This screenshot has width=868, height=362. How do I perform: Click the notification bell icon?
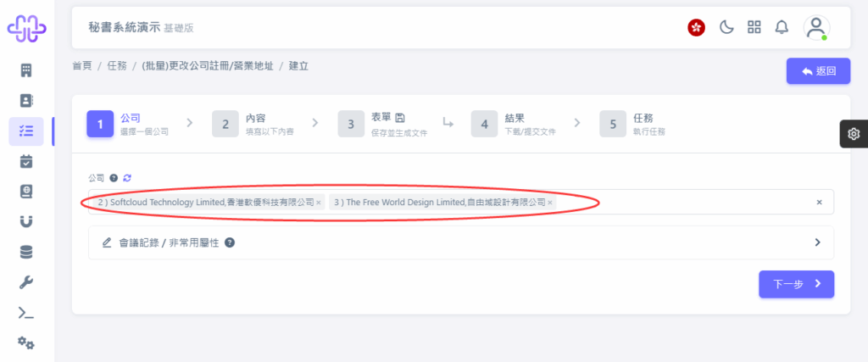781,27
